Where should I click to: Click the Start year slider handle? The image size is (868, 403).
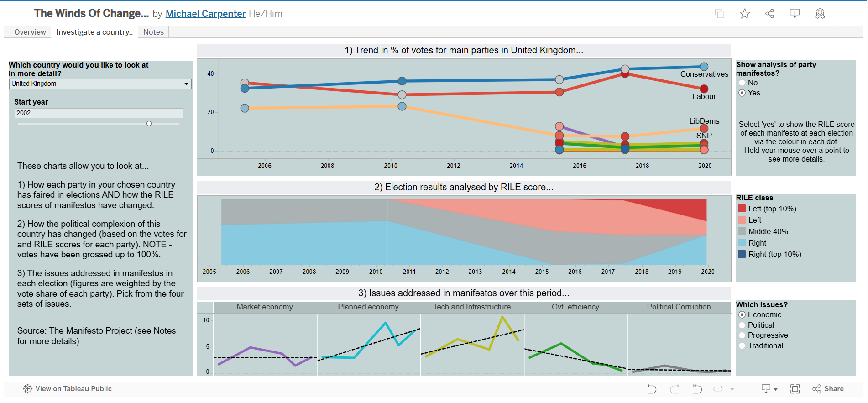point(149,124)
